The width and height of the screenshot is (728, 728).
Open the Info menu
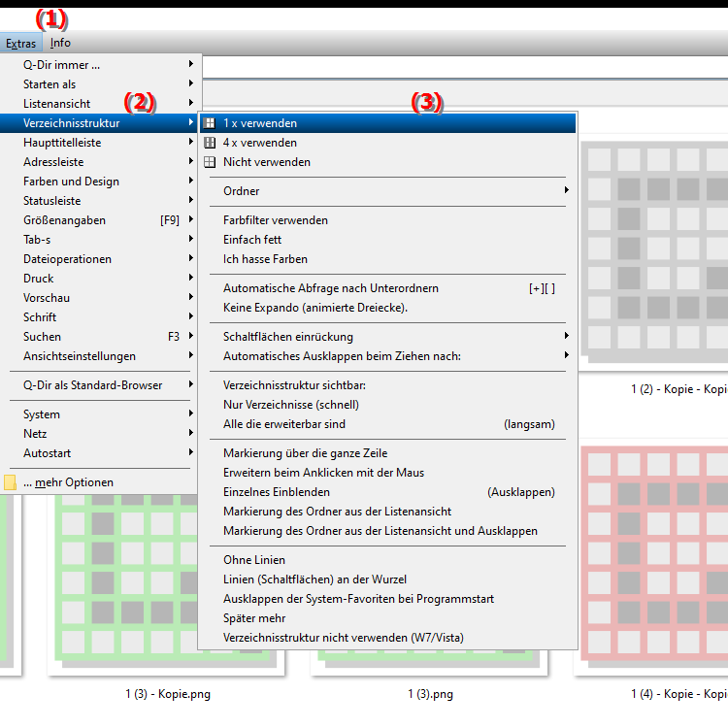click(60, 43)
